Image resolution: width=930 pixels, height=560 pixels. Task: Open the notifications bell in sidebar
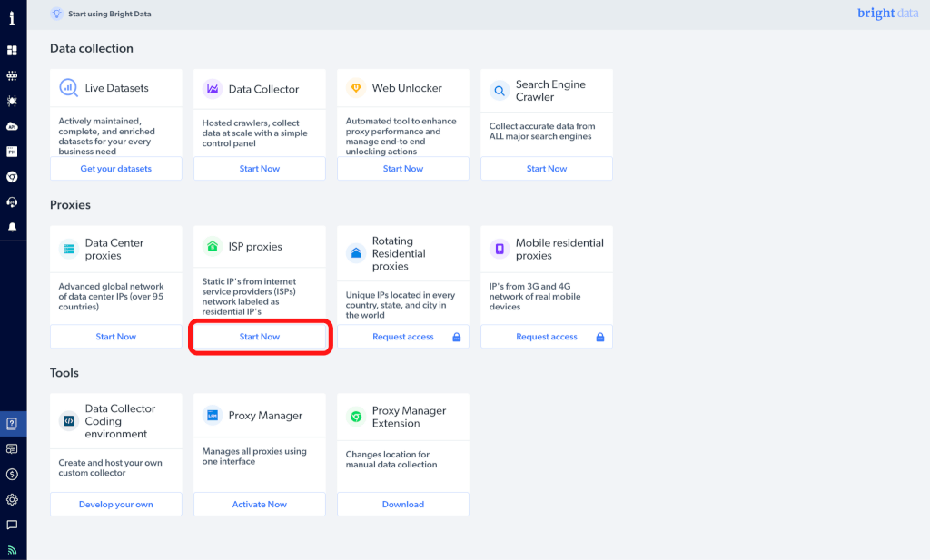tap(12, 227)
